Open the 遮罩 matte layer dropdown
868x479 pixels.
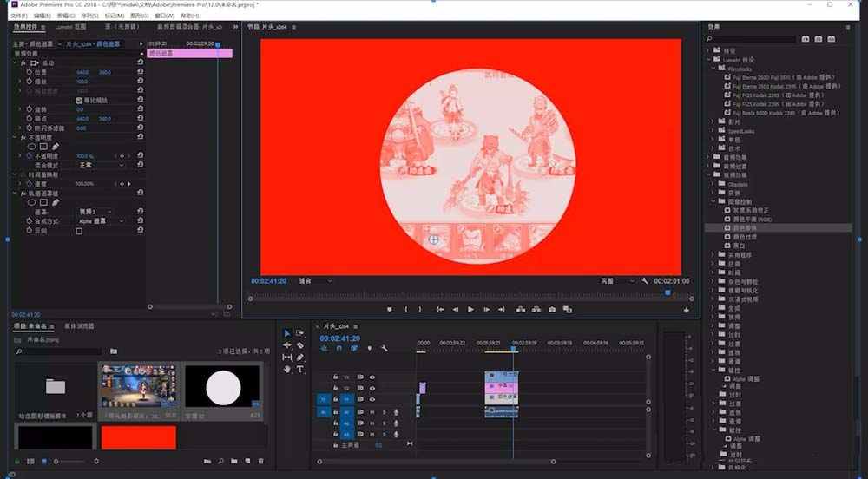pos(95,212)
